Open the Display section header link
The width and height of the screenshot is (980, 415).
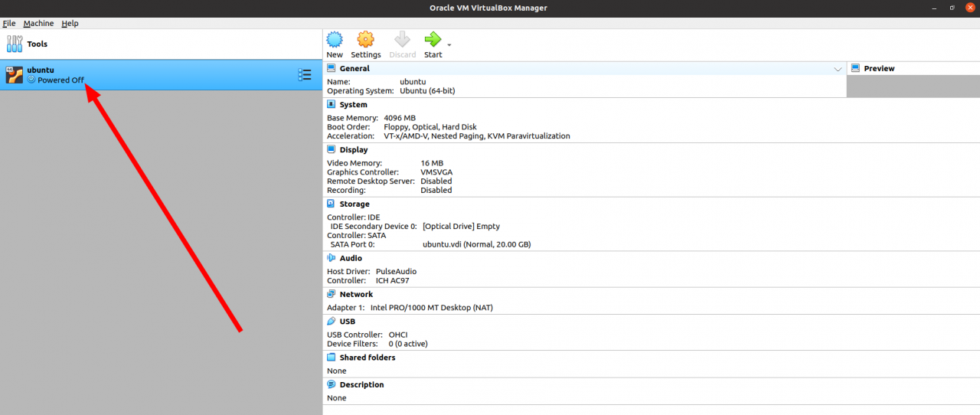pyautogui.click(x=354, y=150)
